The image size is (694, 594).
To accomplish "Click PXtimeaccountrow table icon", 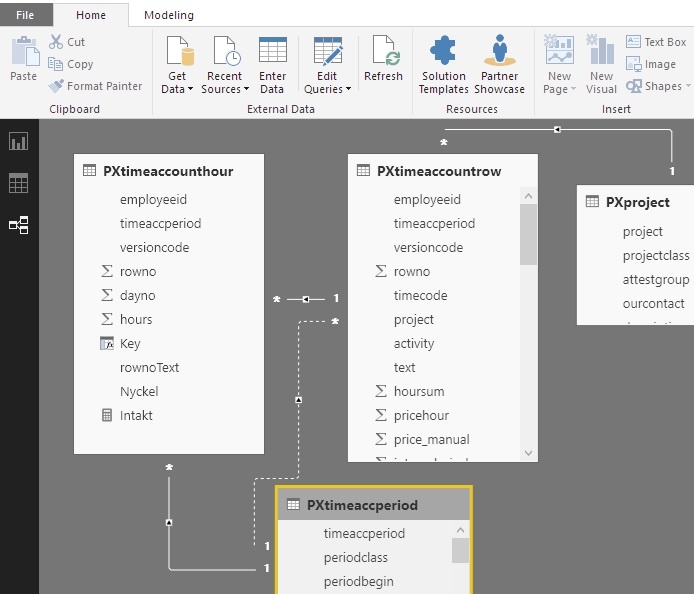I will (363, 170).
